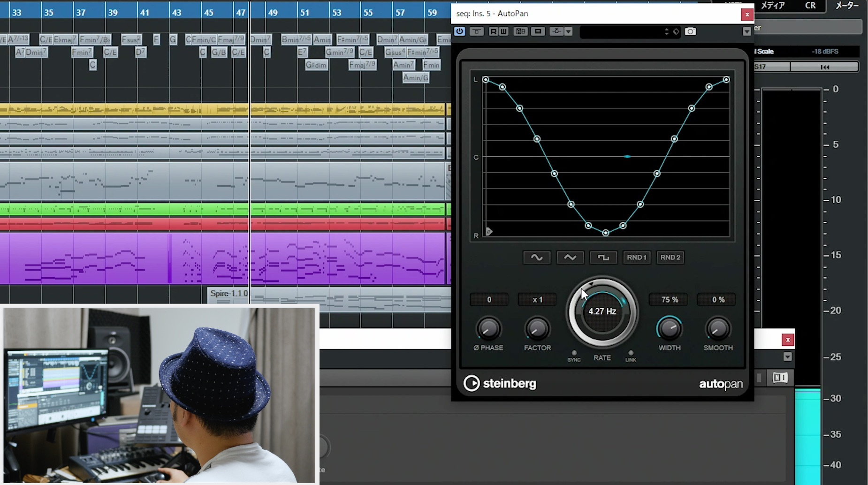Enable Write automation W button
Screen dimensions: 868x485
503,31
